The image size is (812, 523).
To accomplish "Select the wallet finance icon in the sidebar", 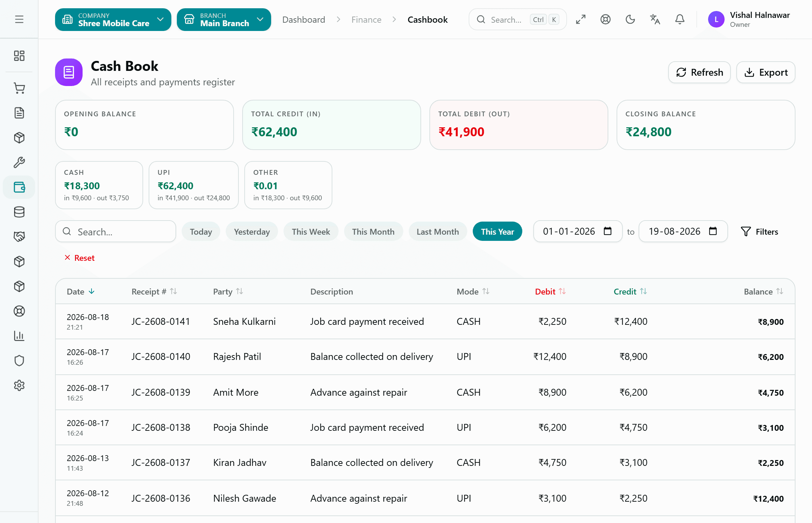I will point(19,187).
